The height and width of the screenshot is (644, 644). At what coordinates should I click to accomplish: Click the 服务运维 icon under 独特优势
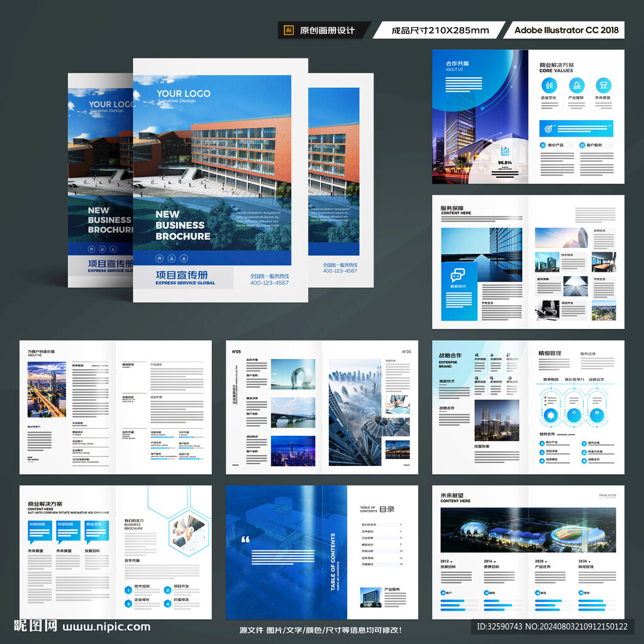click(584, 443)
